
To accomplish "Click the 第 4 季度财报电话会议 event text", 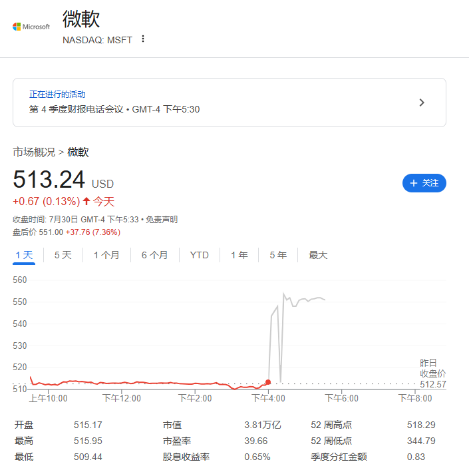I will pos(76,109).
